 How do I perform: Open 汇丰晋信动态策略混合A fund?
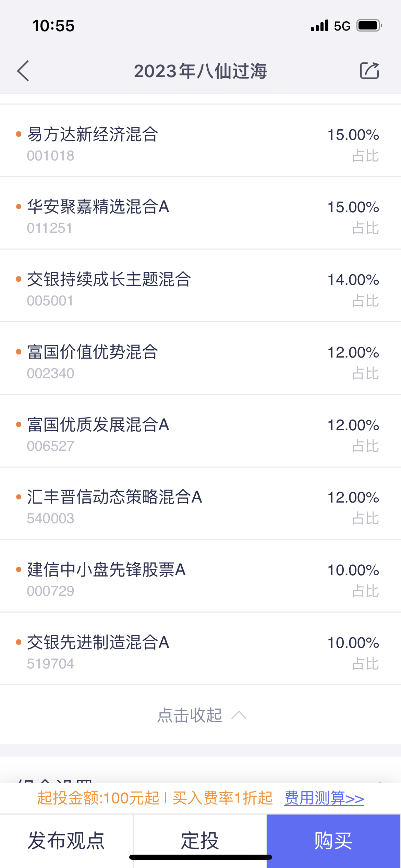coord(114,497)
